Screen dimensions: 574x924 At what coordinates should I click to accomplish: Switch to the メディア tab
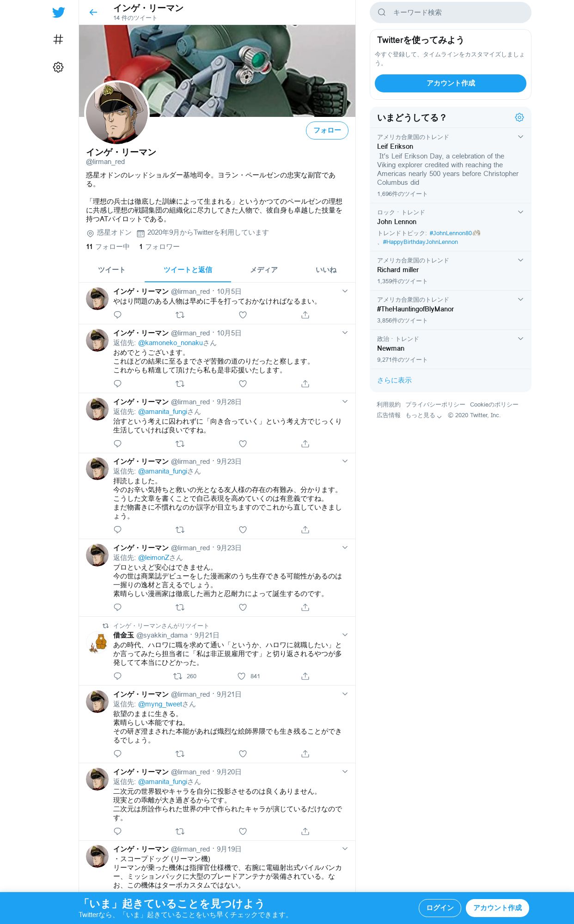264,270
